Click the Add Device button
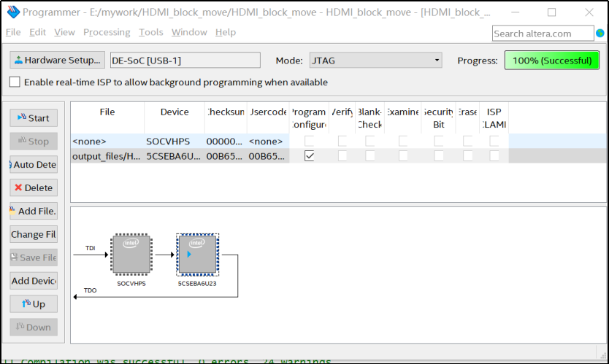 pyautogui.click(x=34, y=281)
